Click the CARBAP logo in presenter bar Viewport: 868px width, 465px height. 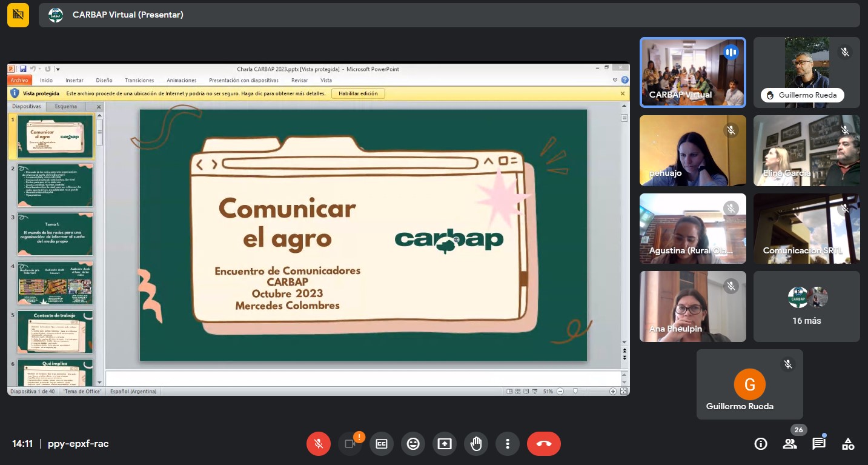click(x=55, y=15)
